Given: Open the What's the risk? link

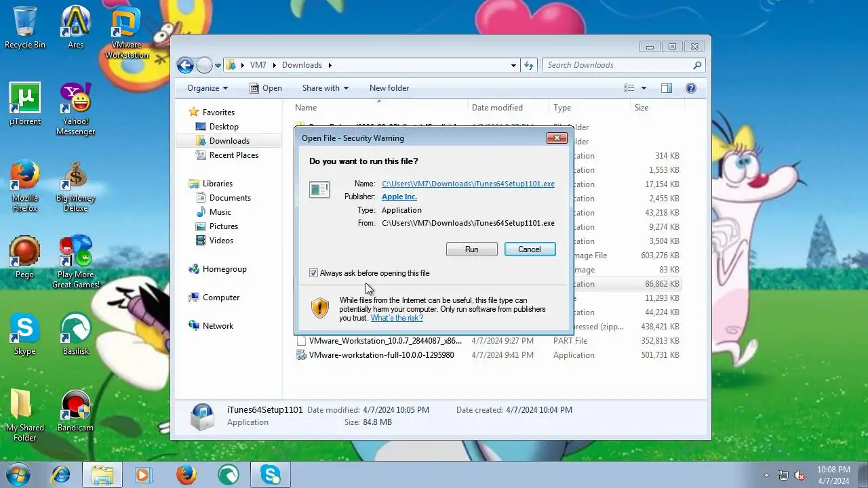Looking at the screenshot, I should (x=397, y=318).
